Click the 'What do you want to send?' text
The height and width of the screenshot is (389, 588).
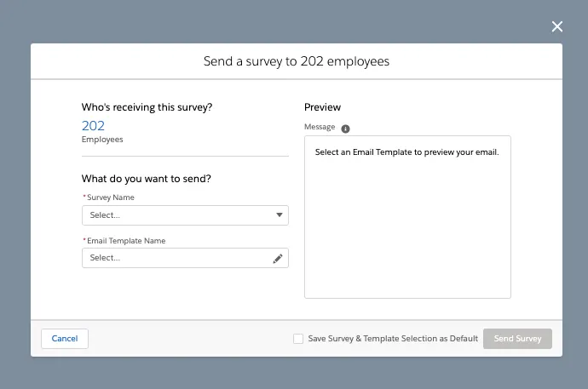[x=147, y=179]
